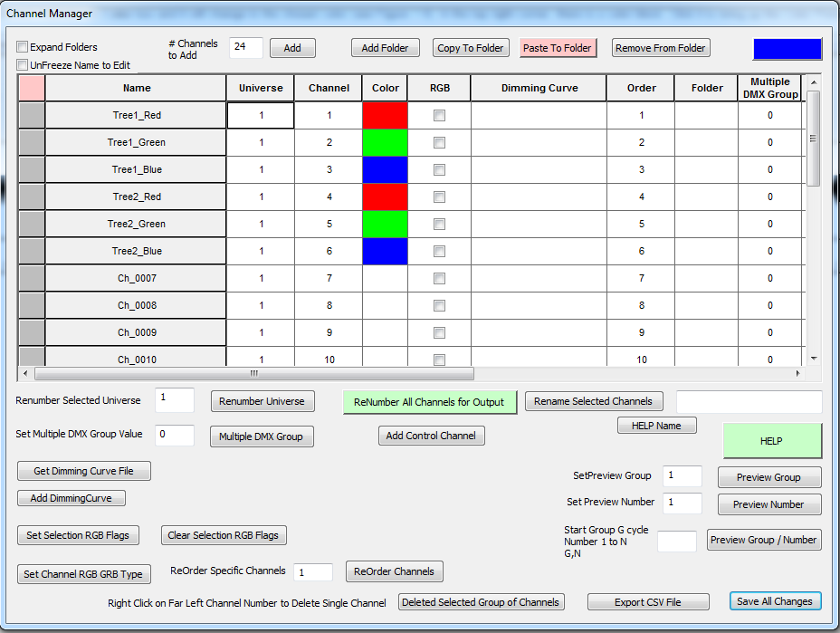Toggle RGB checkbox for Tree1_Green row
The height and width of the screenshot is (633, 840).
tap(439, 142)
